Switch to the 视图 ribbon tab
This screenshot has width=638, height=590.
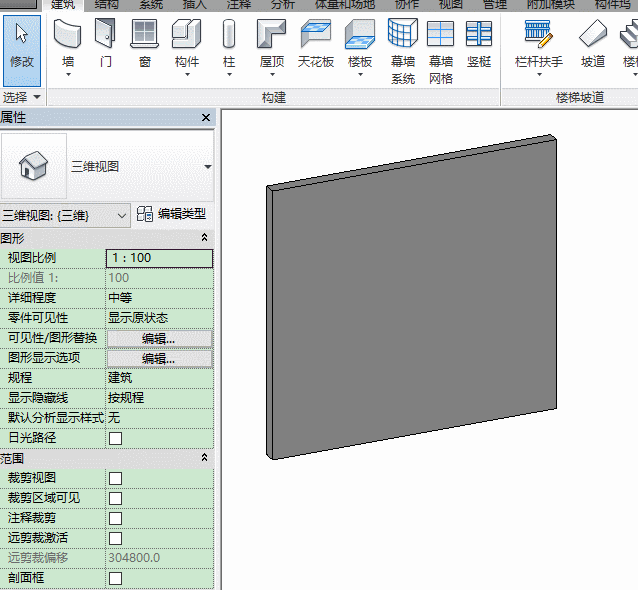coord(451,5)
